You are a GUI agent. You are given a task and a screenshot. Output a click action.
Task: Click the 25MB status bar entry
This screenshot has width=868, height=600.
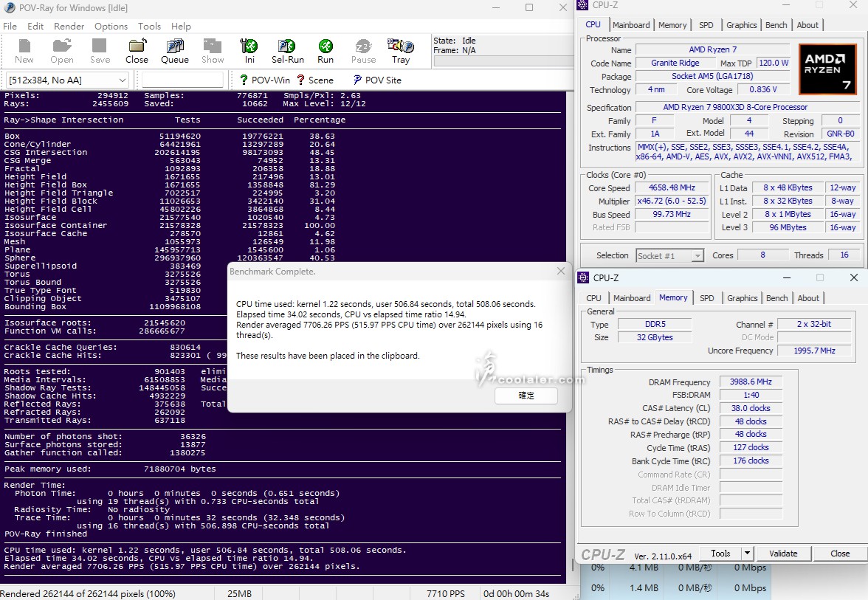pos(239,593)
